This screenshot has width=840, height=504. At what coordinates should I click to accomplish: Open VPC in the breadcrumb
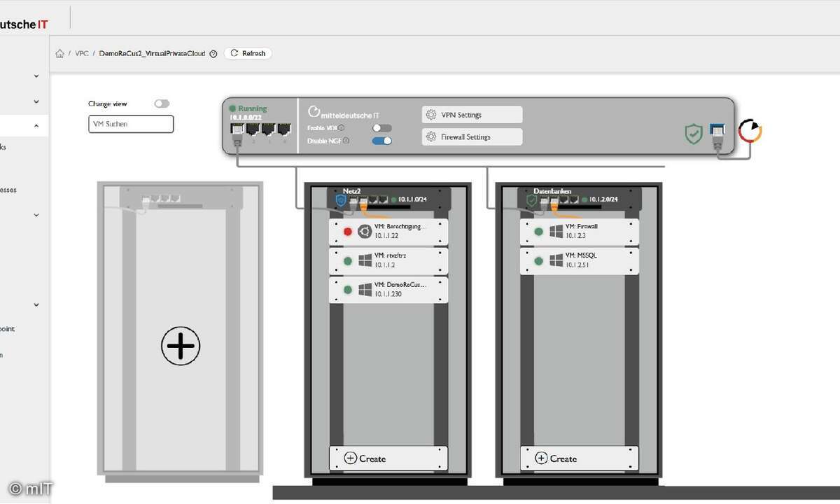point(82,54)
